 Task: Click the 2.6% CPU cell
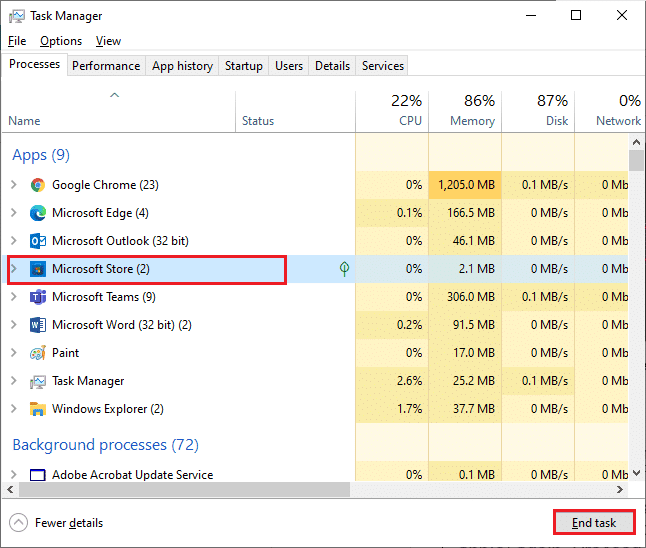392,381
